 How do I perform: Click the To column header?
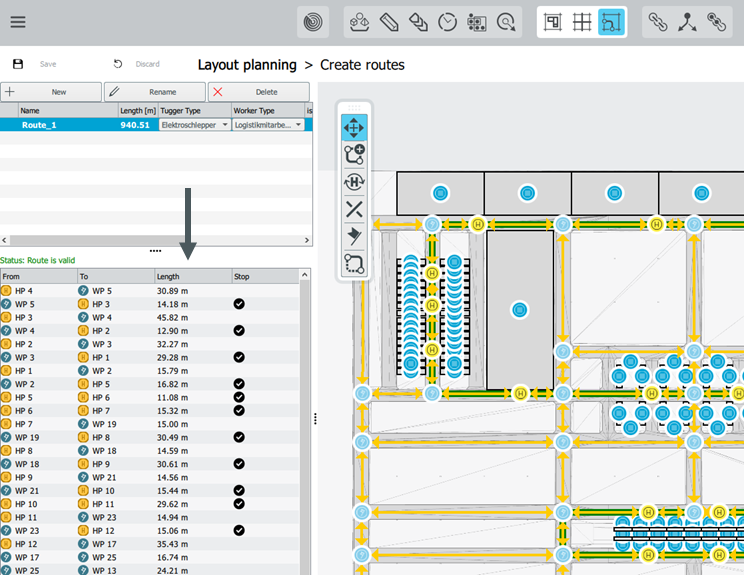116,277
